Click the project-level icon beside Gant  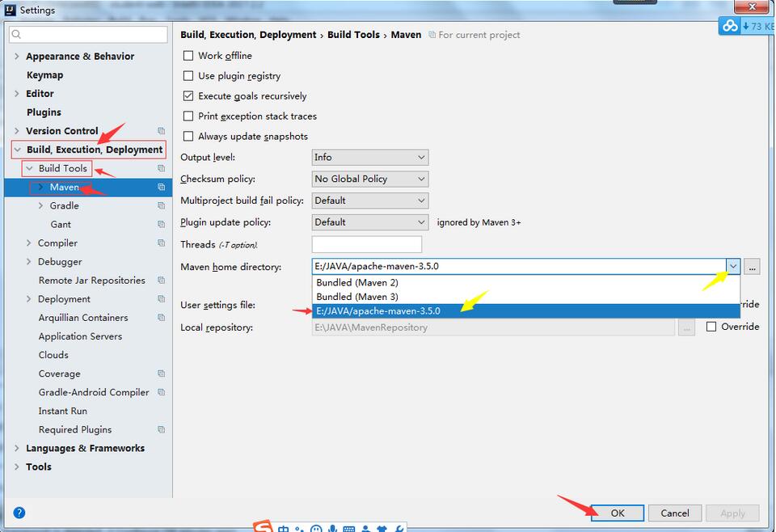[x=162, y=224]
